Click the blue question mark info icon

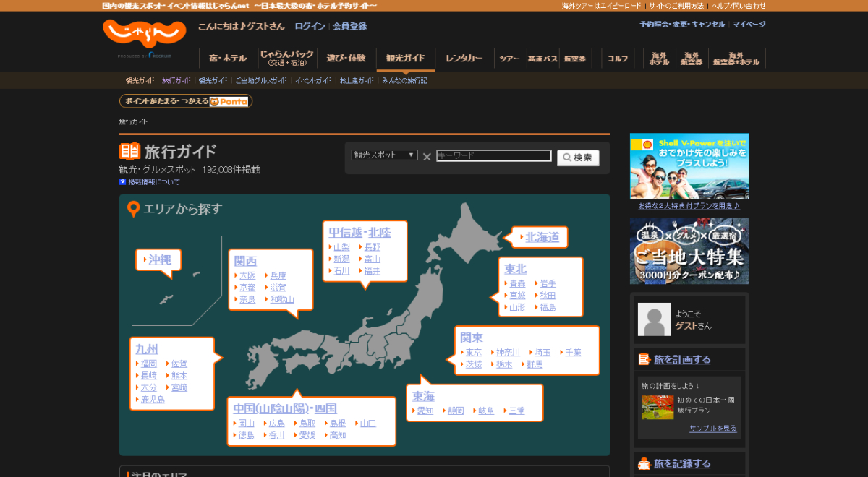pyautogui.click(x=123, y=182)
